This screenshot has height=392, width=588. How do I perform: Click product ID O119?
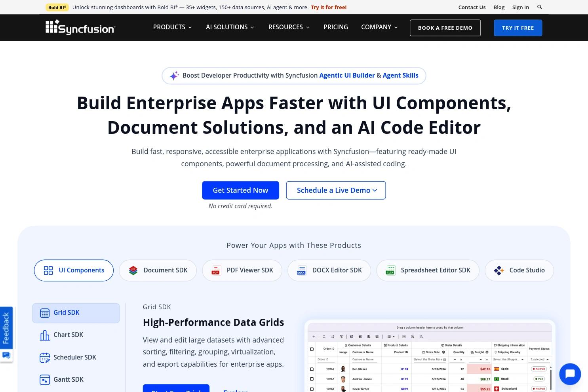click(404, 379)
